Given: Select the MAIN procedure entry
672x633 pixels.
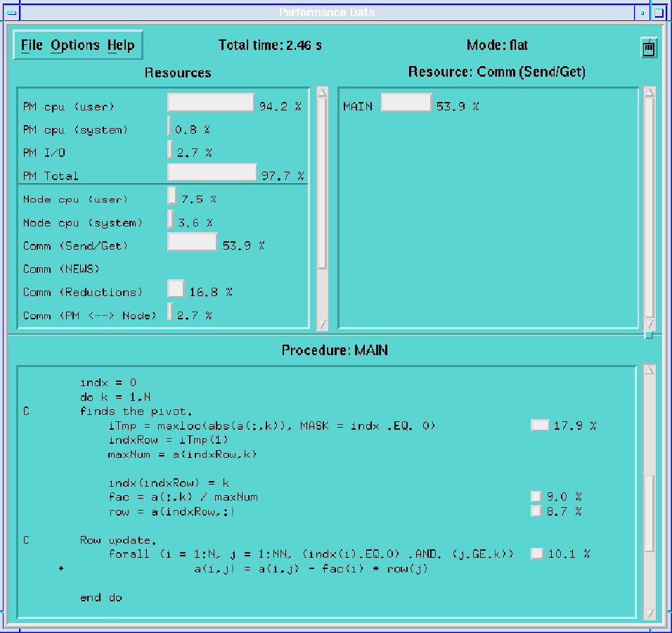Looking at the screenshot, I should click(358, 106).
